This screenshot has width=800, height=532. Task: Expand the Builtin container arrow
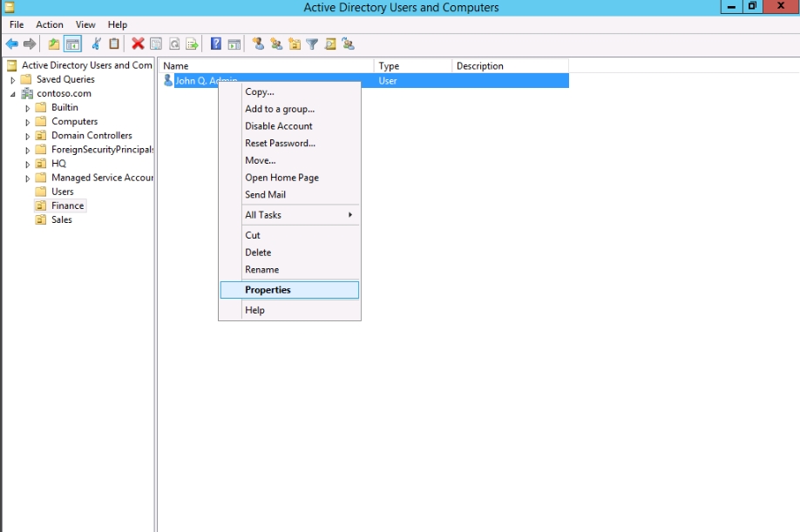(x=28, y=108)
